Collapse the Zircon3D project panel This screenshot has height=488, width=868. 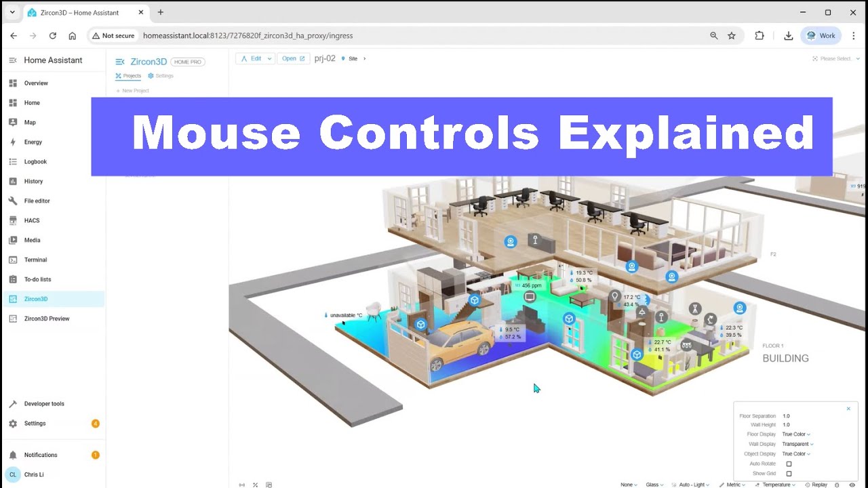[x=120, y=62]
